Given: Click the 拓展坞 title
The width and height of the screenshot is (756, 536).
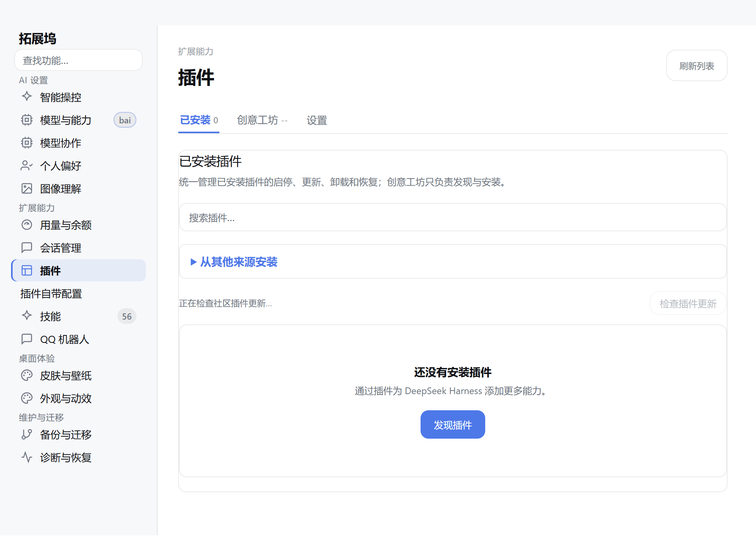Looking at the screenshot, I should tap(37, 39).
